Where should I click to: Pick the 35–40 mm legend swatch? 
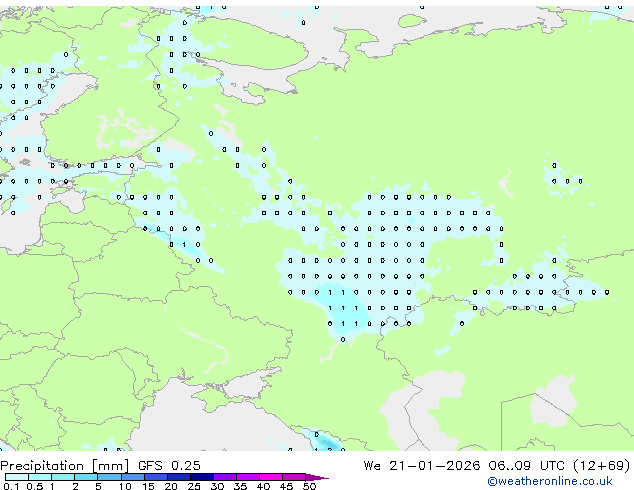248,477
